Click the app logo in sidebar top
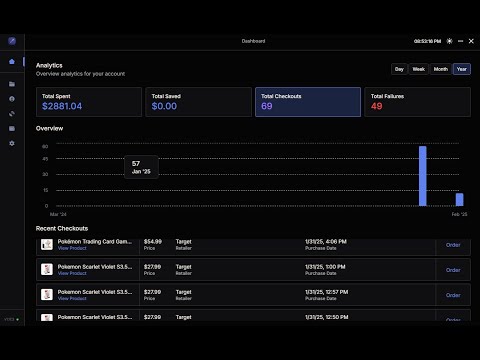This screenshot has height=360, width=480. 12,41
